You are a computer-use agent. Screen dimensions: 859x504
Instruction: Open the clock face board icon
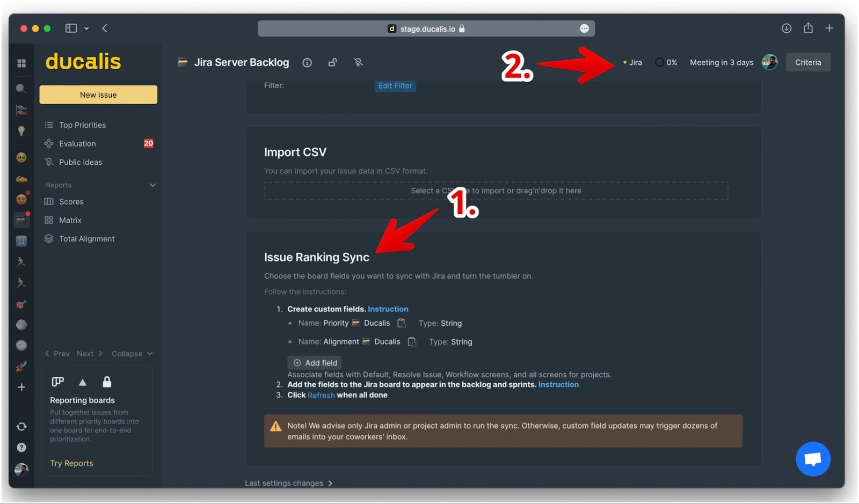(x=21, y=345)
